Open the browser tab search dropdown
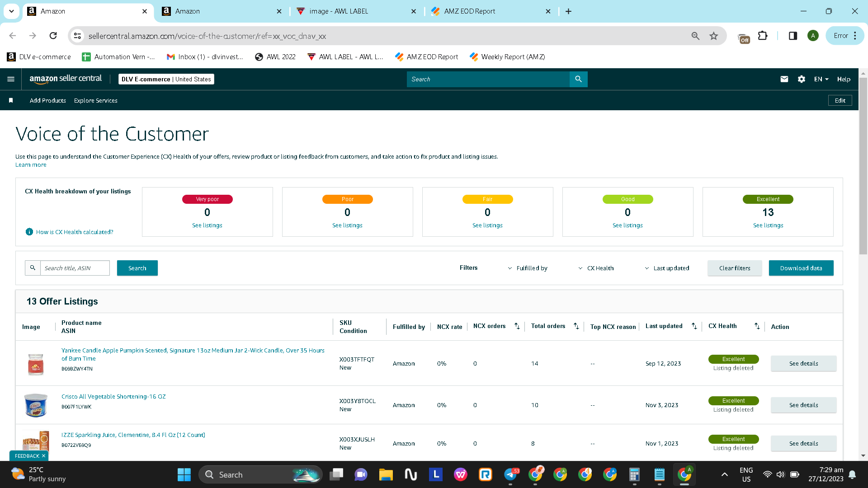Image resolution: width=868 pixels, height=488 pixels. tap(11, 11)
